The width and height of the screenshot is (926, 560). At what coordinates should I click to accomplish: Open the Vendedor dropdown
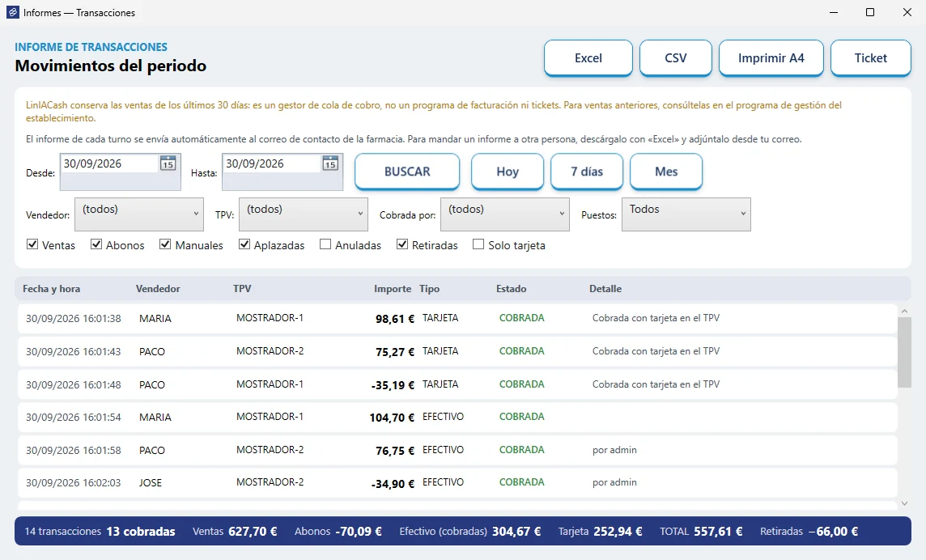click(138, 214)
